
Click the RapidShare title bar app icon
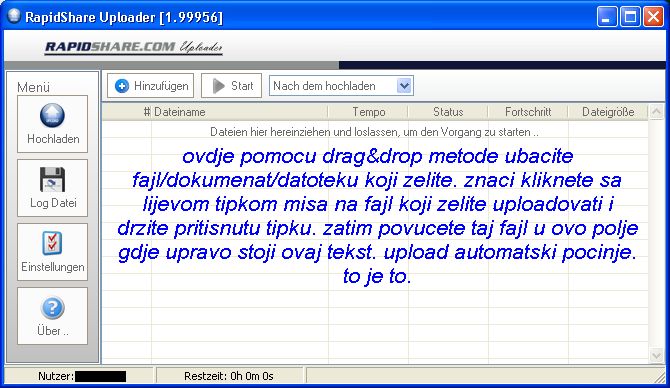click(14, 16)
